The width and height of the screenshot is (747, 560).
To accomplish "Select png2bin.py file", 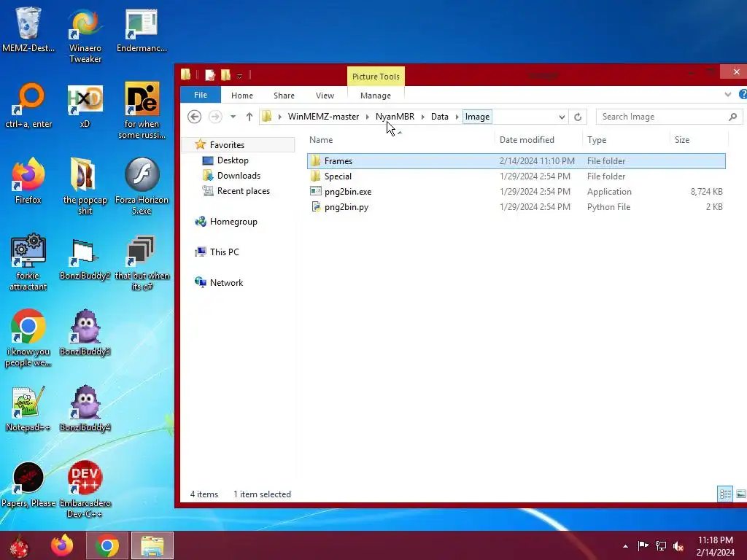I will click(347, 206).
